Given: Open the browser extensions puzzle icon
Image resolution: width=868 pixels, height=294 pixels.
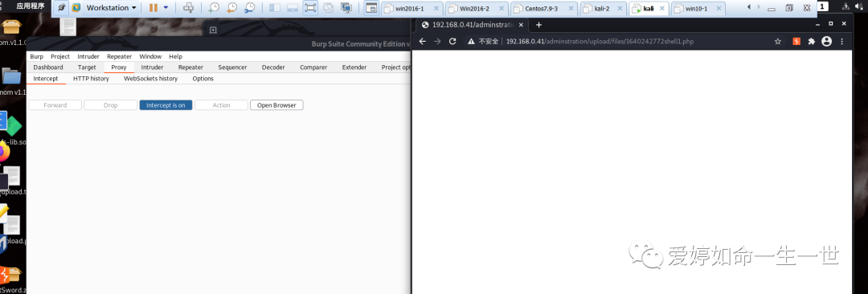Looking at the screenshot, I should point(812,42).
